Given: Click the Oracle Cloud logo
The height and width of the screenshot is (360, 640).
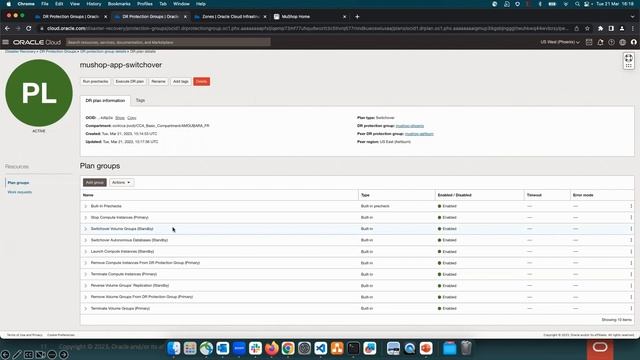Looking at the screenshot, I should (37, 42).
